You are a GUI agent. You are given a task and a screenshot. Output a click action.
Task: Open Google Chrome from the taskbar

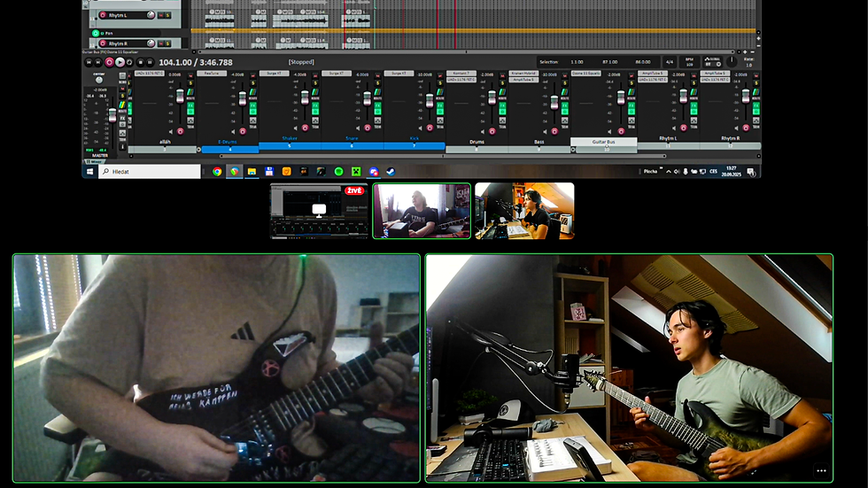217,172
